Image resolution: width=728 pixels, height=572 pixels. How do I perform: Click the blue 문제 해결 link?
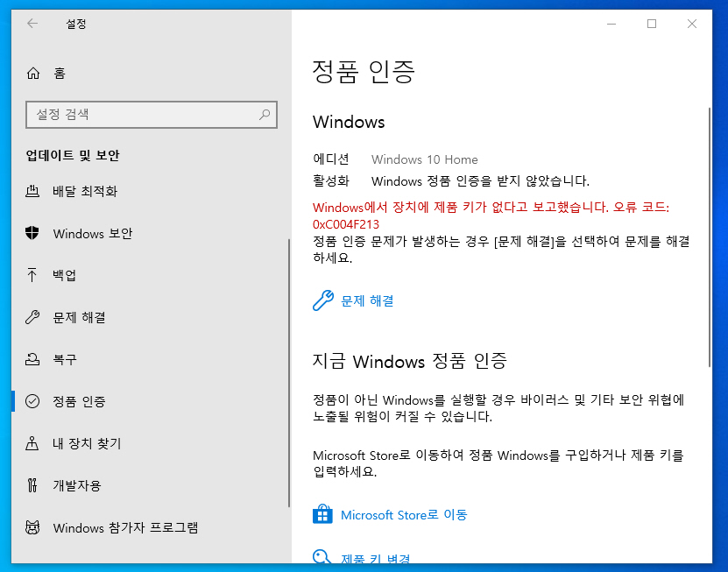367,300
